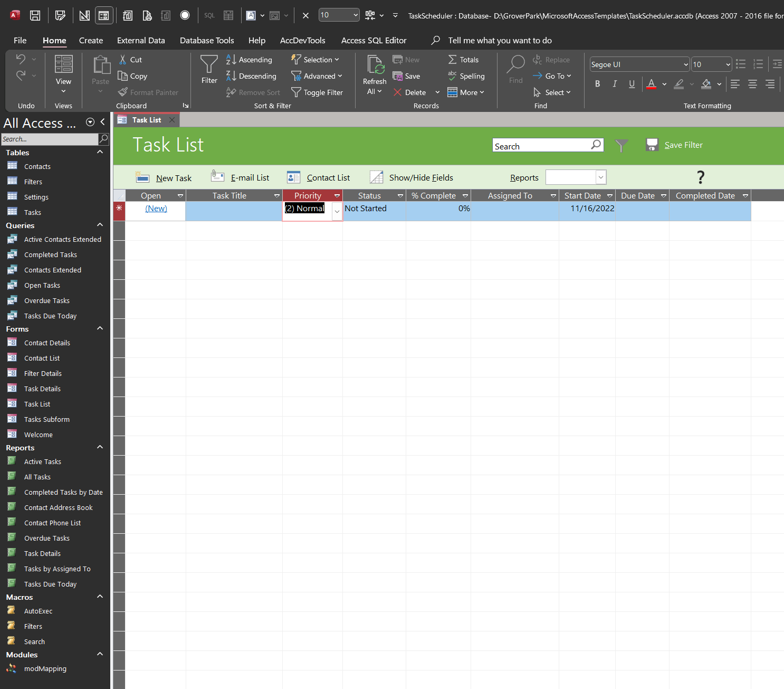Collapse navigation pane shutter arrow
The height and width of the screenshot is (689, 784).
point(103,122)
